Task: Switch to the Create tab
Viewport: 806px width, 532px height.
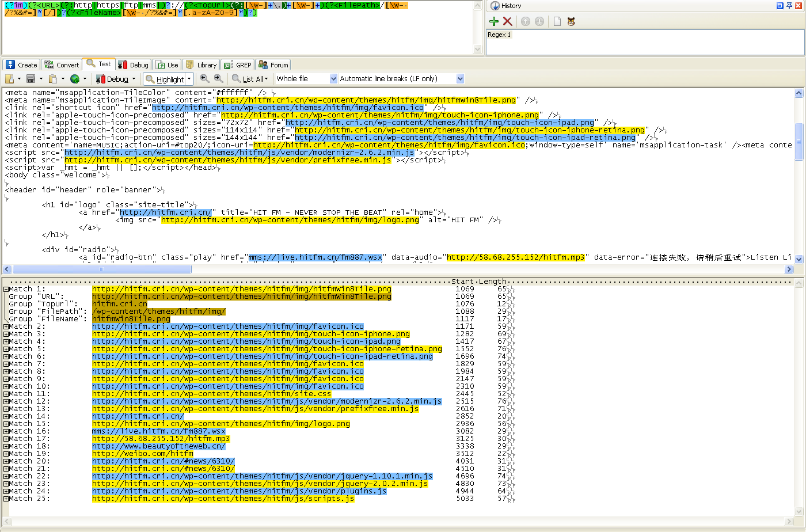Action: (21, 64)
